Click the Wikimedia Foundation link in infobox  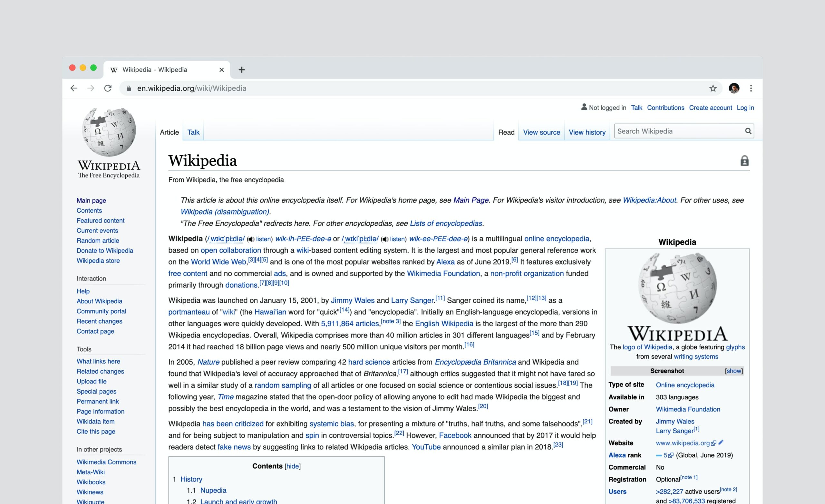(686, 409)
